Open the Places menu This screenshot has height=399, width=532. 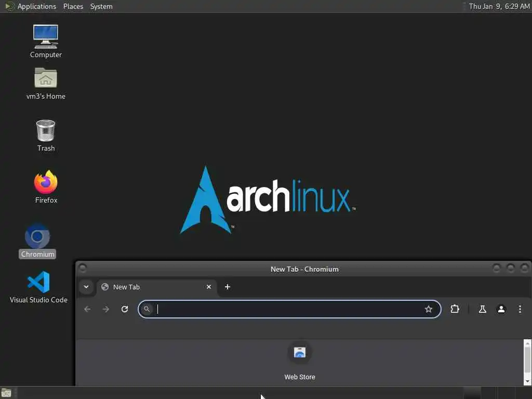point(73,6)
